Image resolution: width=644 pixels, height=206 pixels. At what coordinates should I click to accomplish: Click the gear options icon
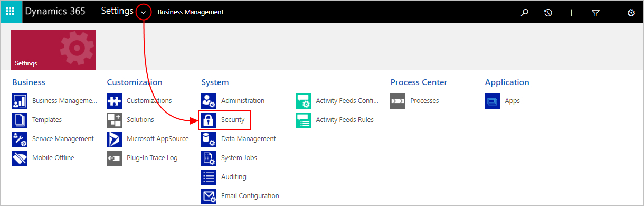(x=631, y=13)
